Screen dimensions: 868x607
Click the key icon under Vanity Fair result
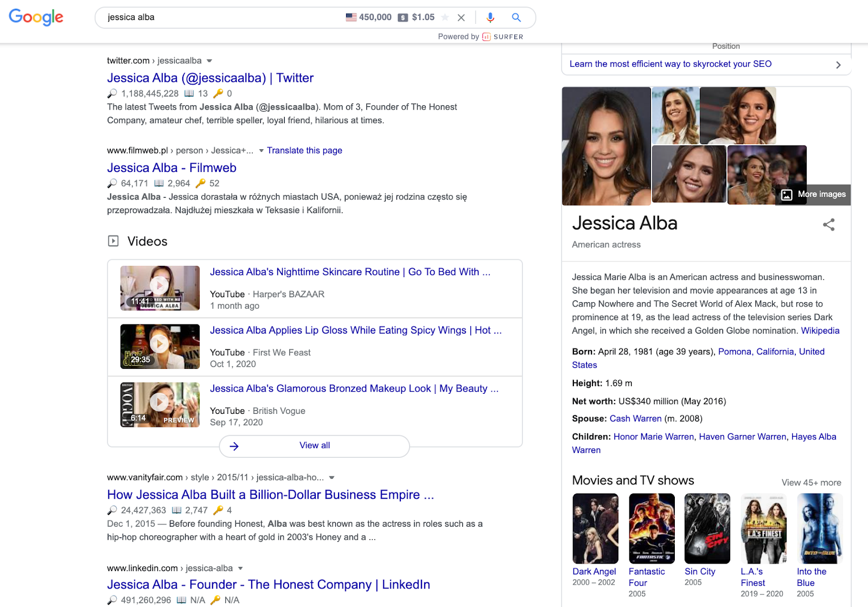[x=218, y=510]
